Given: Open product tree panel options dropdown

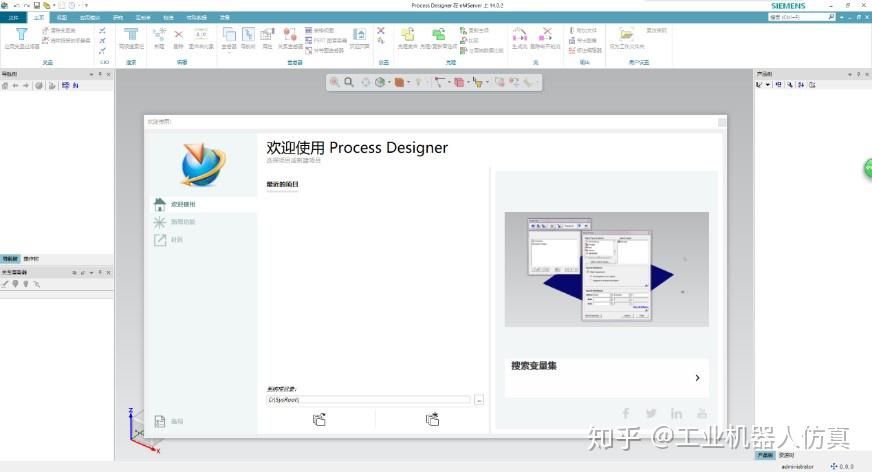Looking at the screenshot, I should pos(850,74).
